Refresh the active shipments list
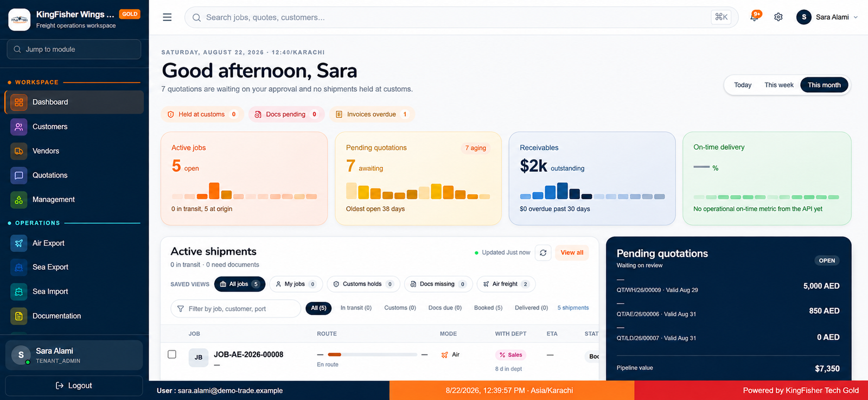Screen dimensions: 868x400 pos(543,253)
